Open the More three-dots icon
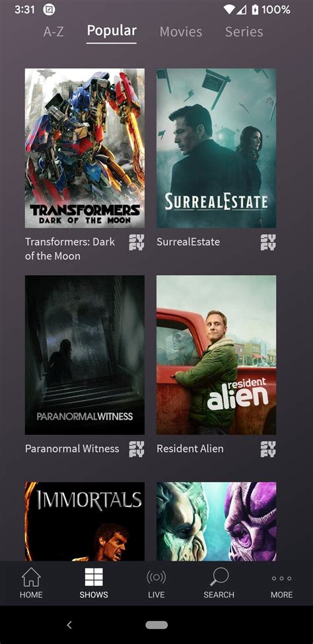Screen dimensions: 313x644 coord(281,579)
